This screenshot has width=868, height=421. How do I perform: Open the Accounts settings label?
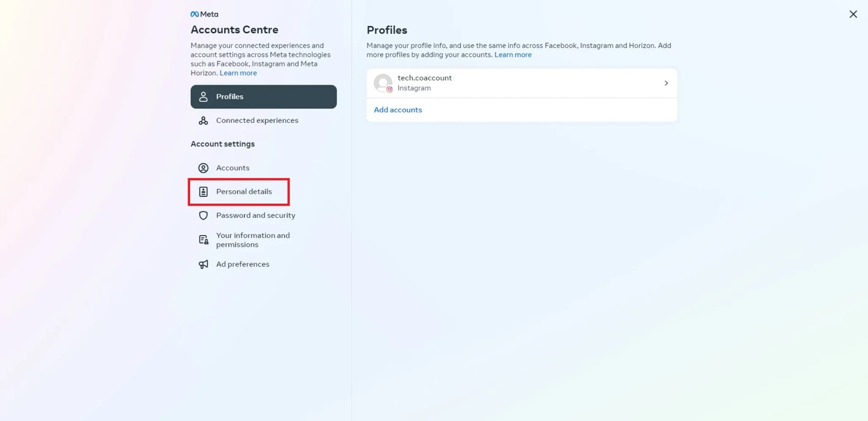pos(233,168)
